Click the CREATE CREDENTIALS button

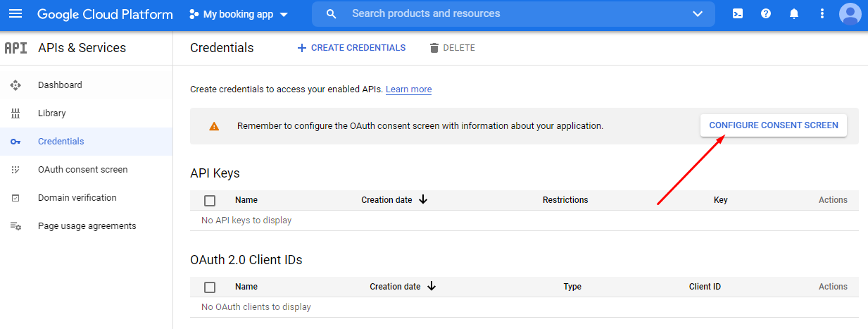[351, 48]
